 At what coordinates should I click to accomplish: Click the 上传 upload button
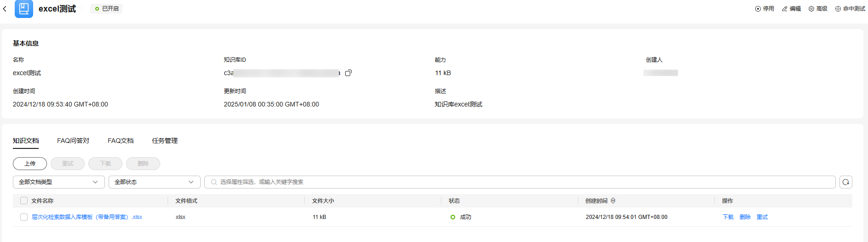tap(30, 164)
